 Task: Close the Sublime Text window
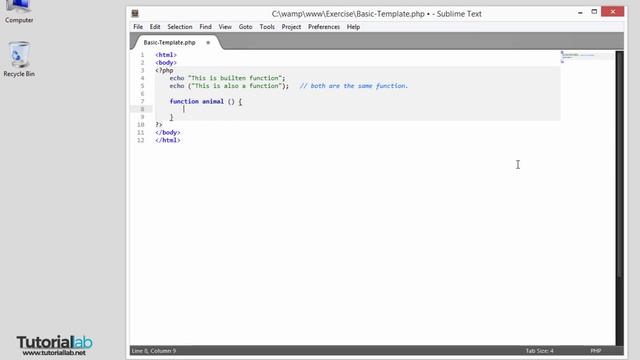613,12
